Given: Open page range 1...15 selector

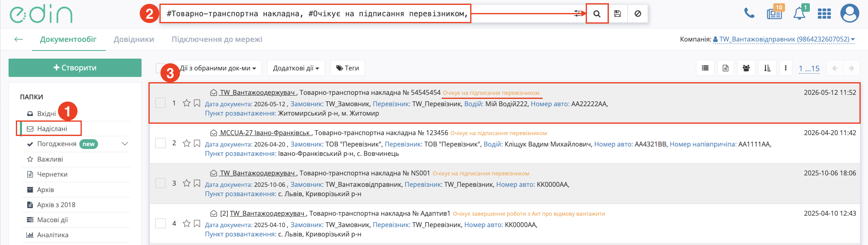Looking at the screenshot, I should pyautogui.click(x=809, y=68).
